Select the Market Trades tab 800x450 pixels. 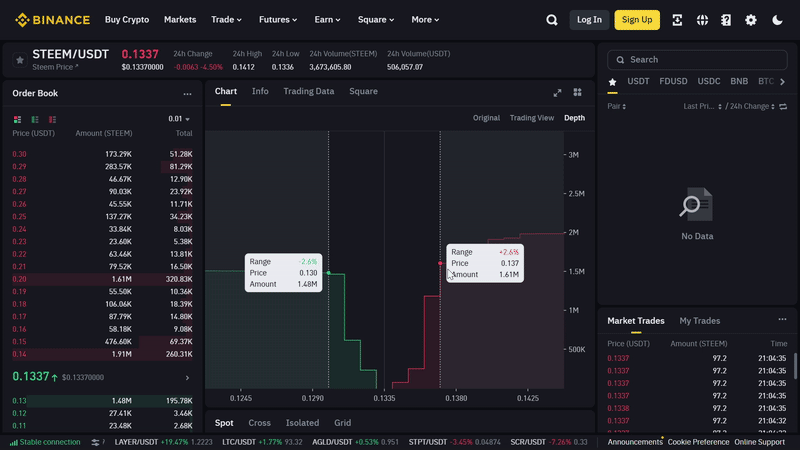(x=636, y=320)
